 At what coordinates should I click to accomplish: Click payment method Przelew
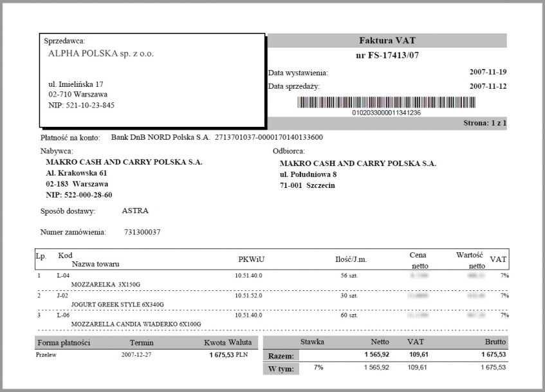click(x=46, y=355)
